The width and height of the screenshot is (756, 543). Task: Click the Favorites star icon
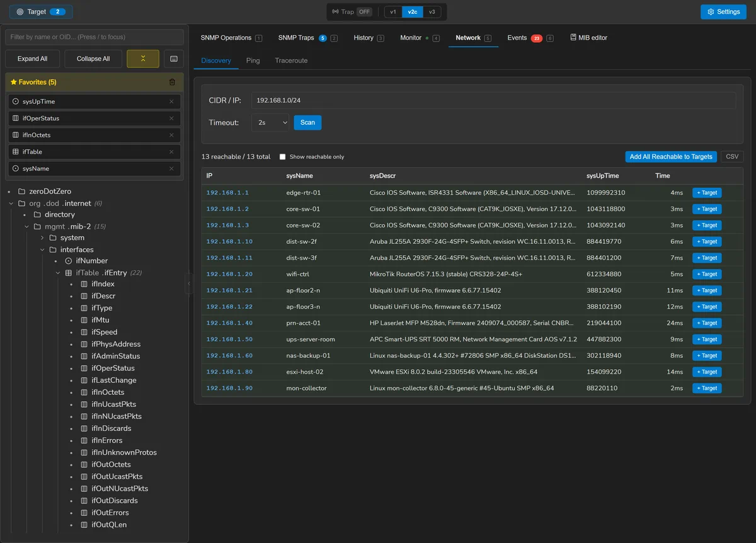click(14, 82)
